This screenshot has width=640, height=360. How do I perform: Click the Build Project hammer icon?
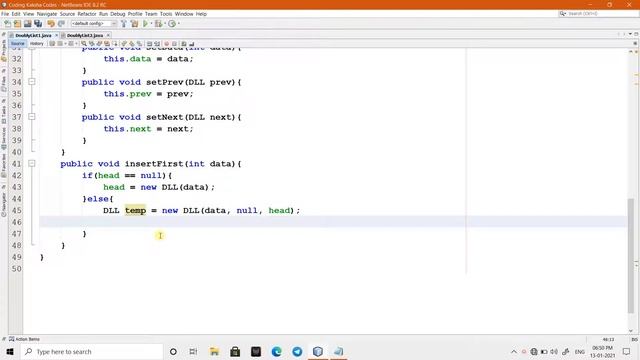pos(124,24)
